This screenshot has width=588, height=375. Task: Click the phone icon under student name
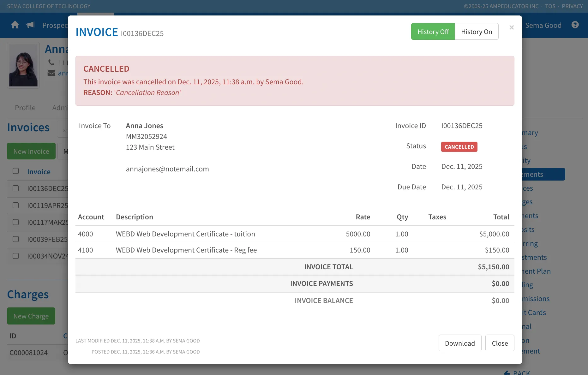[51, 62]
